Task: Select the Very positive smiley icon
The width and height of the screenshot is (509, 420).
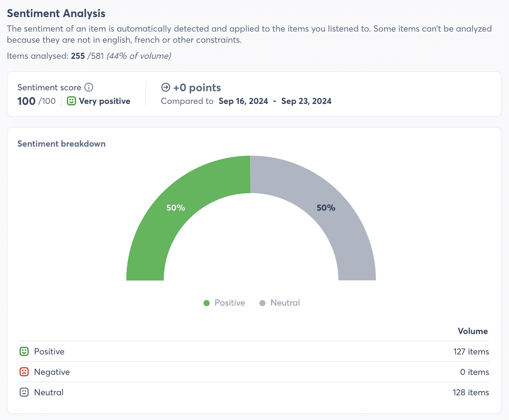Action: pyautogui.click(x=71, y=101)
